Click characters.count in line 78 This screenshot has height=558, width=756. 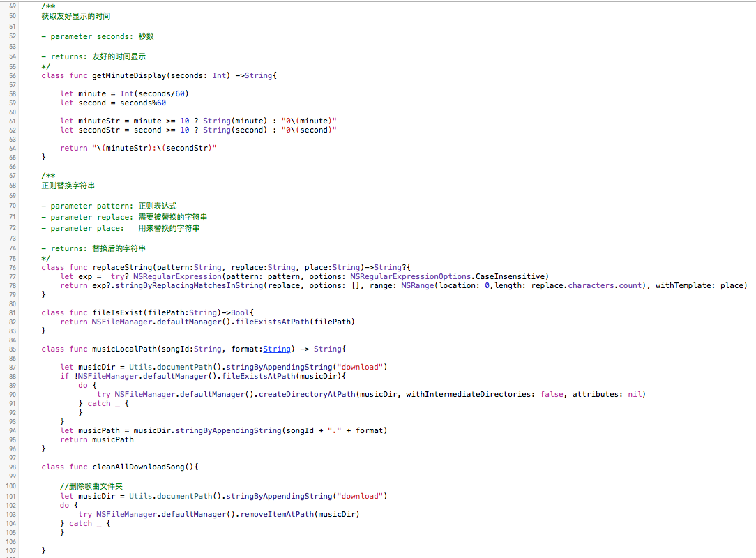(x=605, y=285)
